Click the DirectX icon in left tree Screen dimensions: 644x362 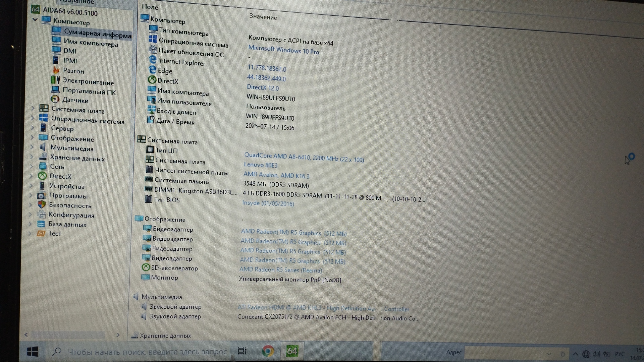coord(43,176)
